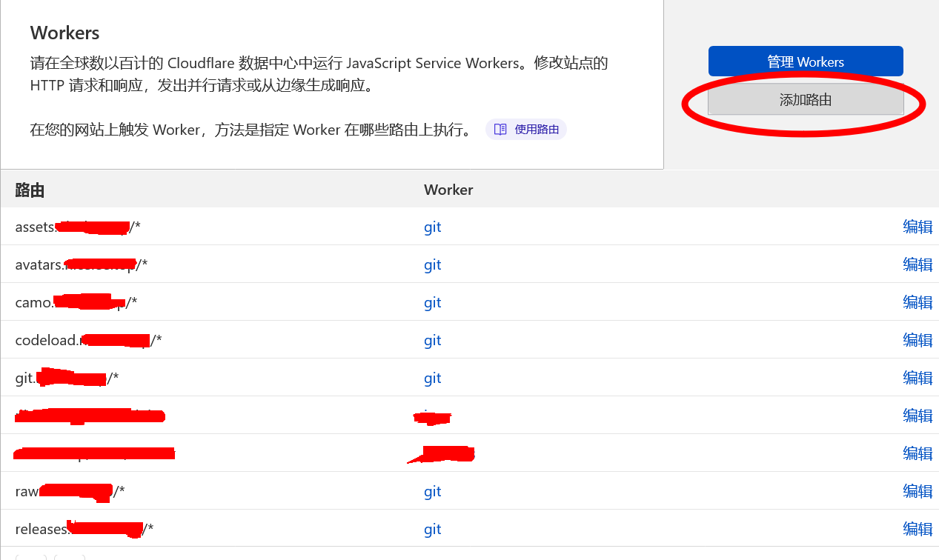Open the git worker for codeload route

432,341
